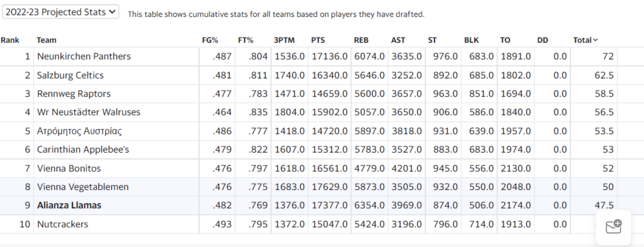The height and width of the screenshot is (247, 644).
Task: Click the Rank column header
Action: pos(10,40)
